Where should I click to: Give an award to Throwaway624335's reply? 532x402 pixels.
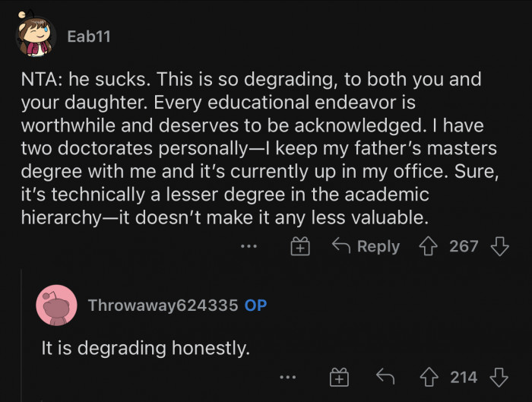click(x=338, y=377)
